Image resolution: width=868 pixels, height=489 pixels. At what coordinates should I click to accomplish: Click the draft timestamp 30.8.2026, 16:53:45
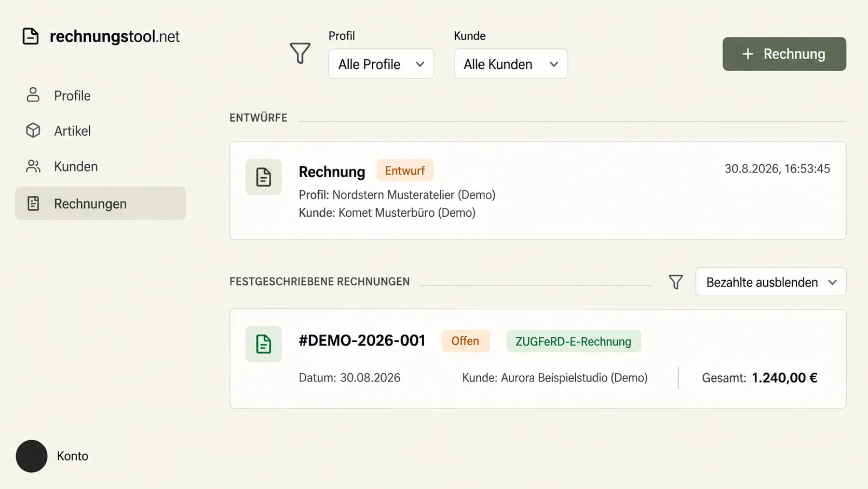point(777,169)
